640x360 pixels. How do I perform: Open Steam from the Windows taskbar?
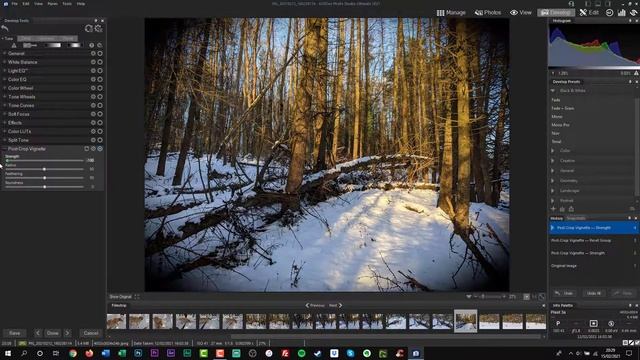pyautogui.click(x=318, y=353)
